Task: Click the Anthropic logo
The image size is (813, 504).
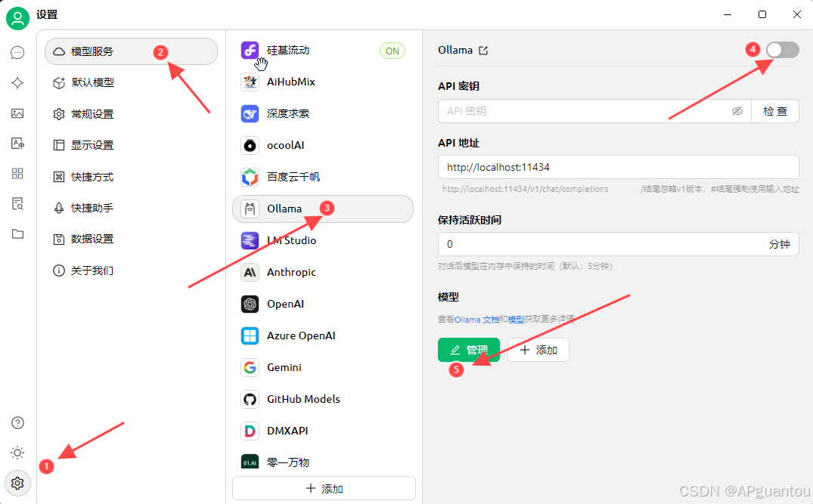Action: [250, 273]
